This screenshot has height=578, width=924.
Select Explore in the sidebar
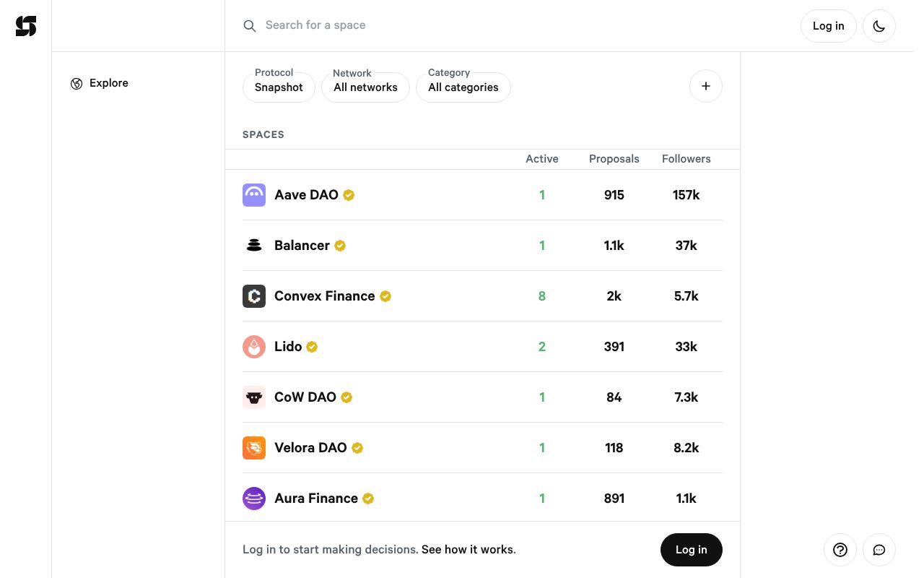coord(108,83)
